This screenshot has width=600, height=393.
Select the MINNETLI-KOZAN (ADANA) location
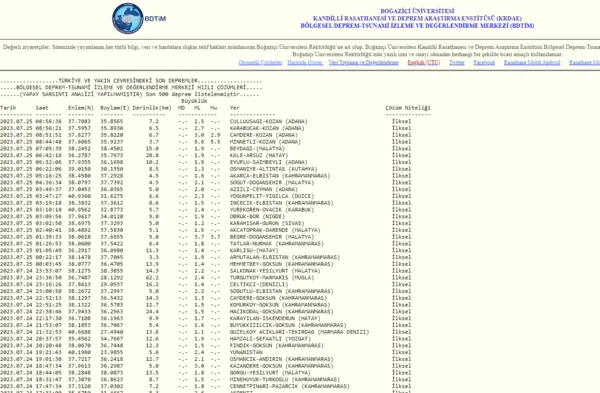[x=265, y=142]
